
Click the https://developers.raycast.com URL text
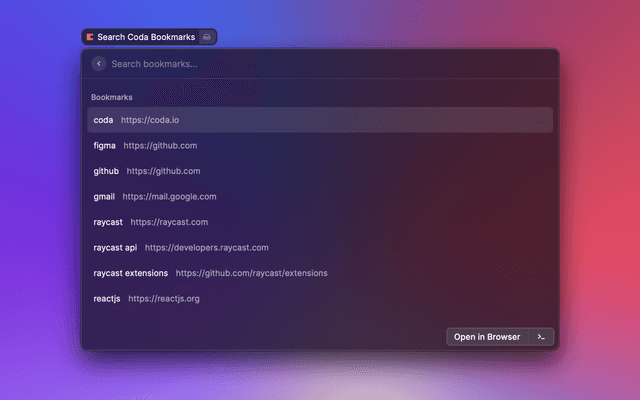pyautogui.click(x=206, y=247)
